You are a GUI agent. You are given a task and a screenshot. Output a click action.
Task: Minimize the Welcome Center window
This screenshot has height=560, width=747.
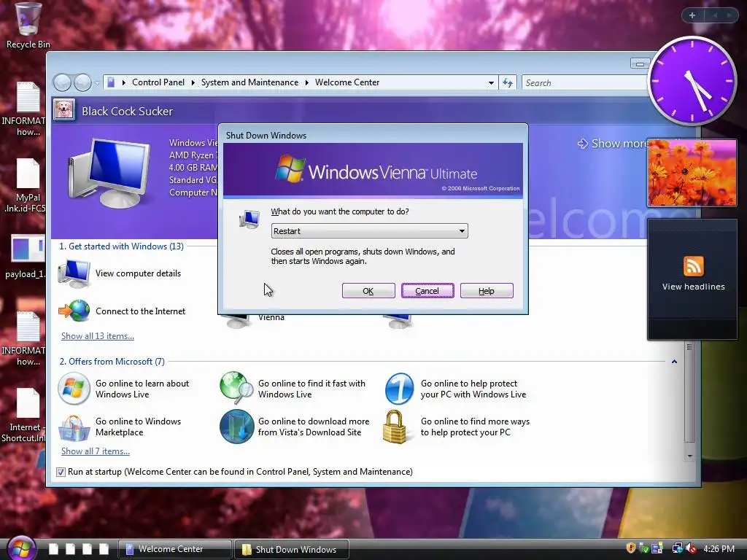coord(640,63)
